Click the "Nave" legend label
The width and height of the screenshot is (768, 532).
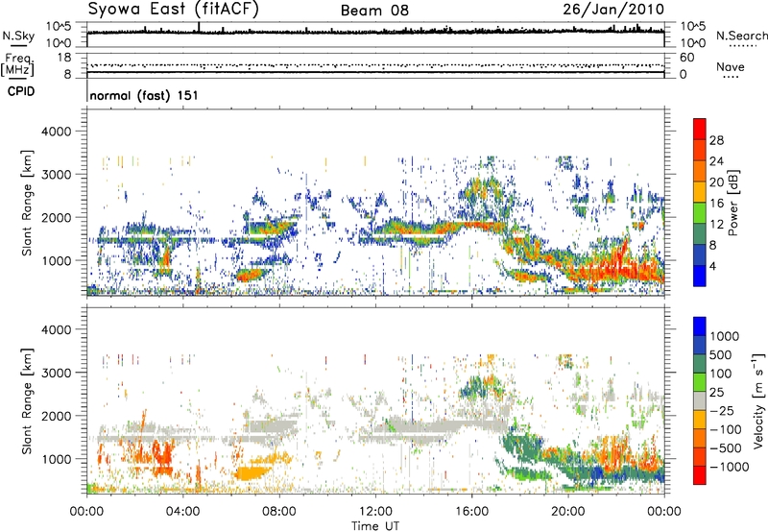[x=730, y=67]
